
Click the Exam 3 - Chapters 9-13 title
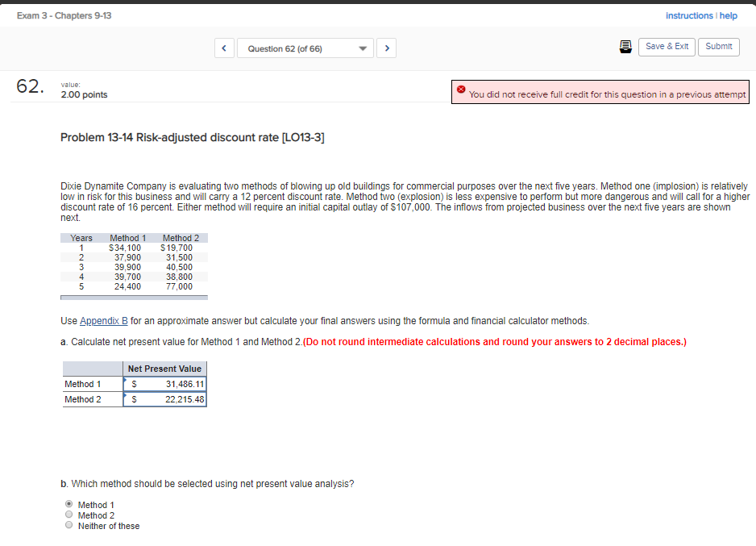[64, 15]
